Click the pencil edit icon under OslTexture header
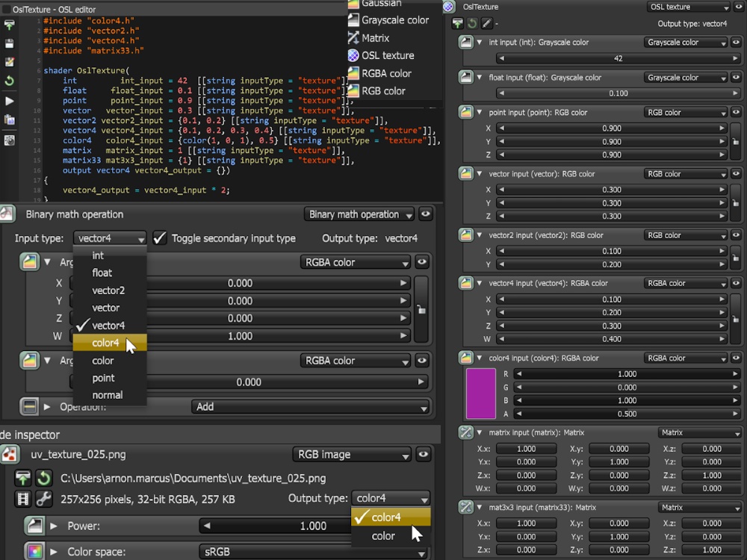The width and height of the screenshot is (747, 560). click(486, 23)
